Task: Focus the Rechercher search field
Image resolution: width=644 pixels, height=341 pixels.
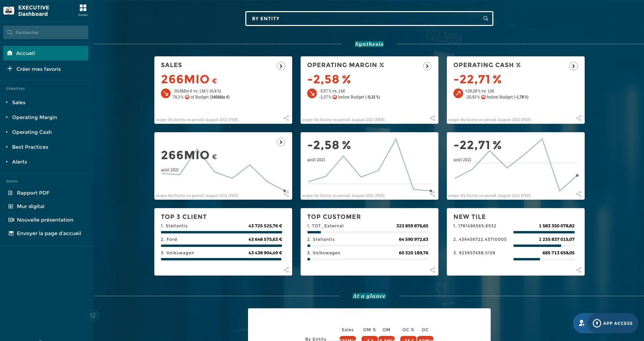Action: pyautogui.click(x=46, y=33)
